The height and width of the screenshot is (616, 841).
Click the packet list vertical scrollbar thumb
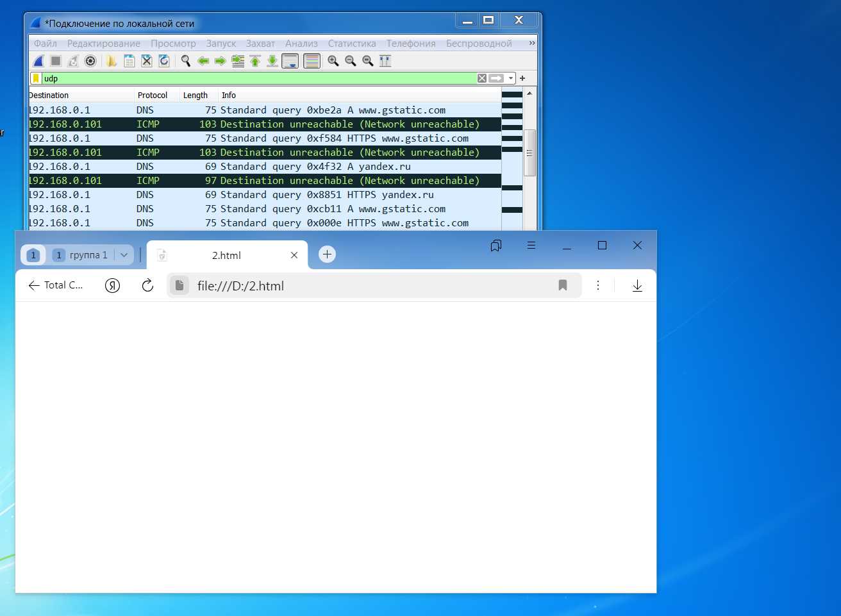click(529, 153)
